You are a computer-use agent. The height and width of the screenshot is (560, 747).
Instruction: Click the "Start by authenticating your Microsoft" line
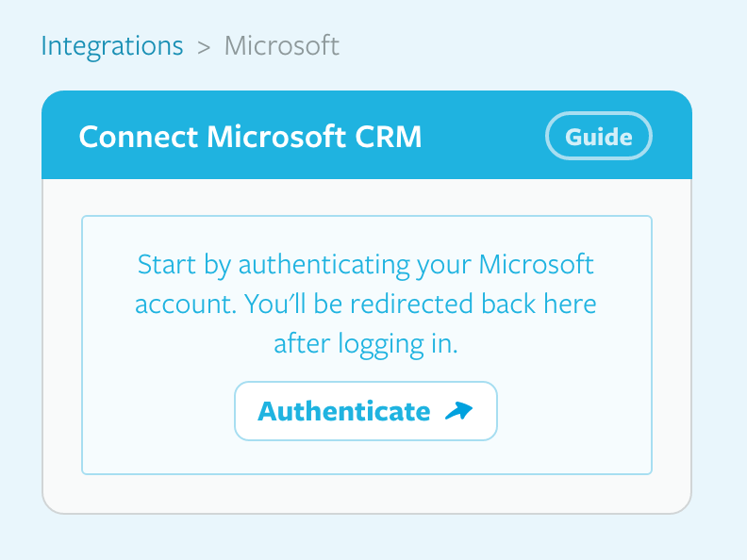pos(366,264)
